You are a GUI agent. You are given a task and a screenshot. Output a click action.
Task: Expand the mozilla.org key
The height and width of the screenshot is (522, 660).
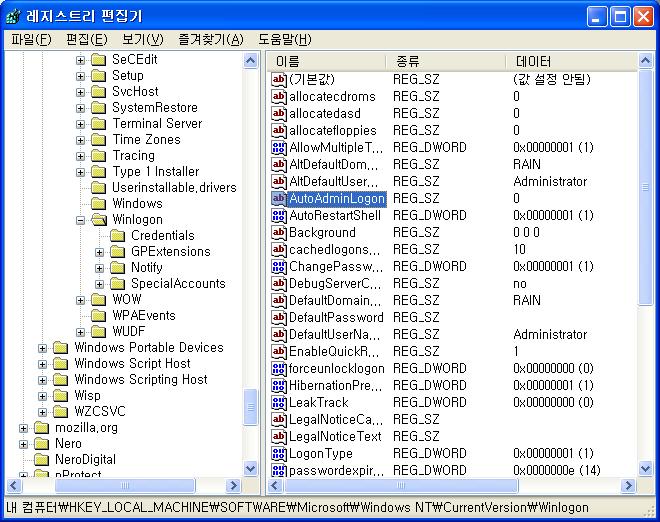(24, 429)
